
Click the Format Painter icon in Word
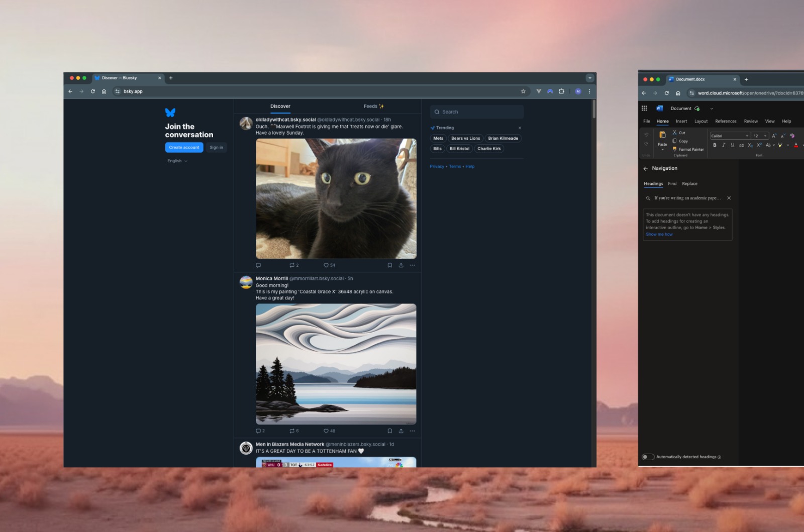(675, 149)
